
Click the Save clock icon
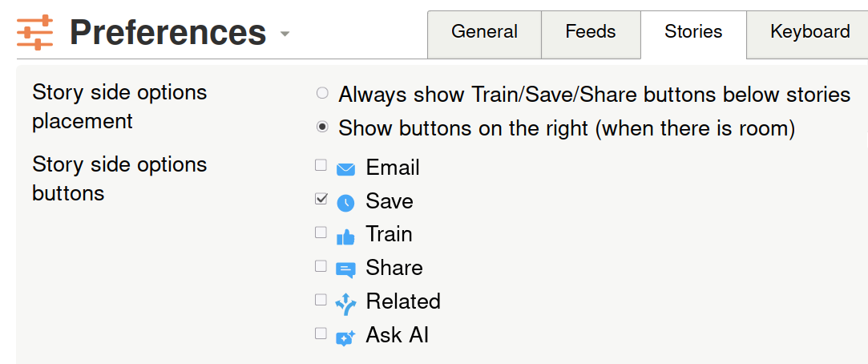point(345,203)
